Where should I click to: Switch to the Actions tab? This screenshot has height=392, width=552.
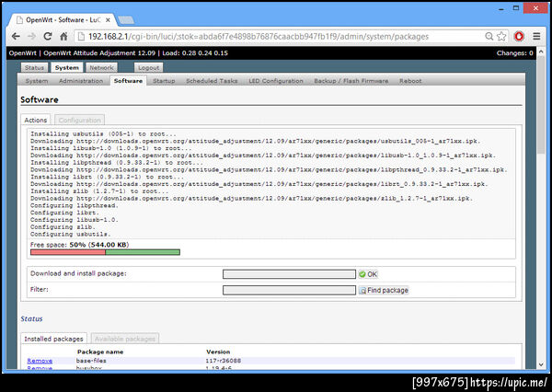(x=36, y=120)
